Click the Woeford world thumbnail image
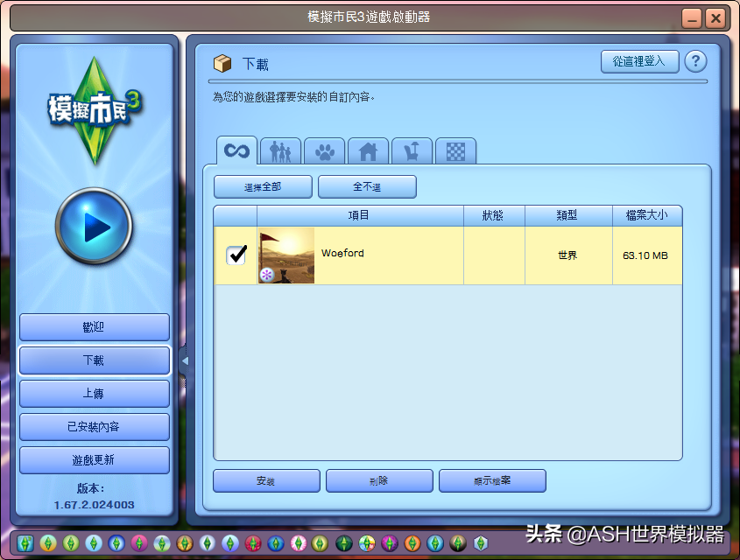 [285, 254]
